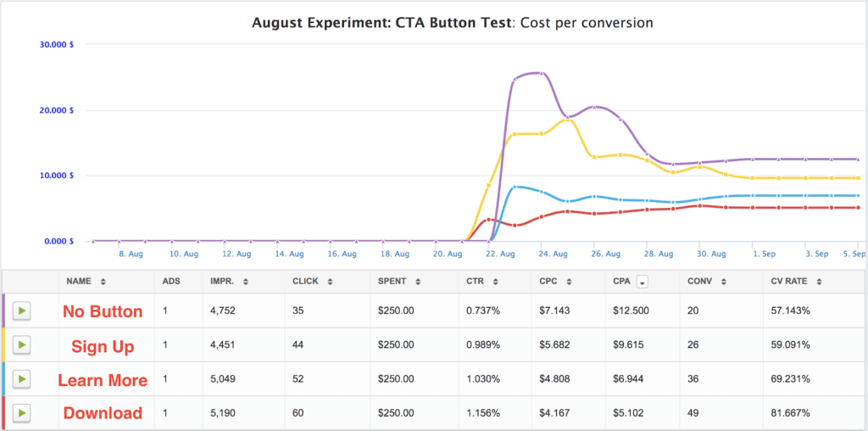Viewport: 868px width, 431px height.
Task: Click the play icon for No Button row
Action: 21,311
